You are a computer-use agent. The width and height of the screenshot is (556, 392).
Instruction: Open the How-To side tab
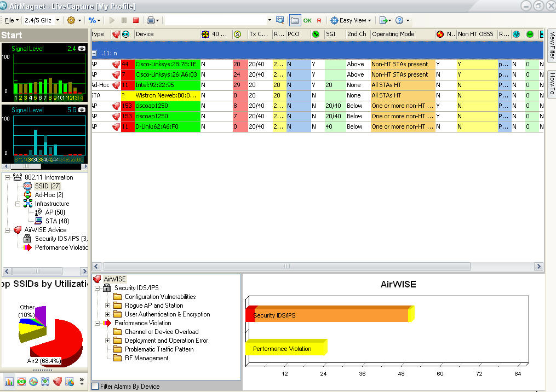[552, 84]
